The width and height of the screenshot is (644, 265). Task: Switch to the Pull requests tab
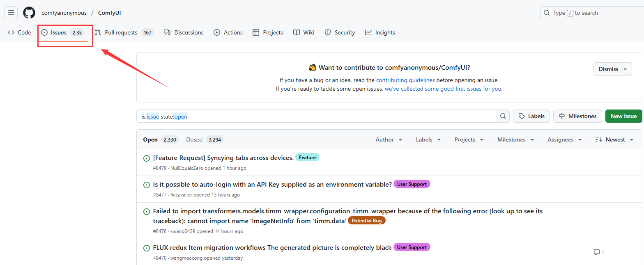point(124,32)
